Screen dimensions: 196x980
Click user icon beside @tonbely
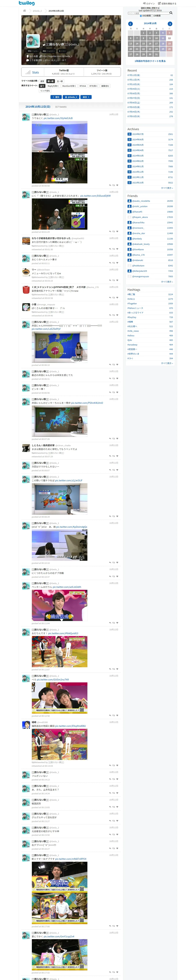pos(129,238)
